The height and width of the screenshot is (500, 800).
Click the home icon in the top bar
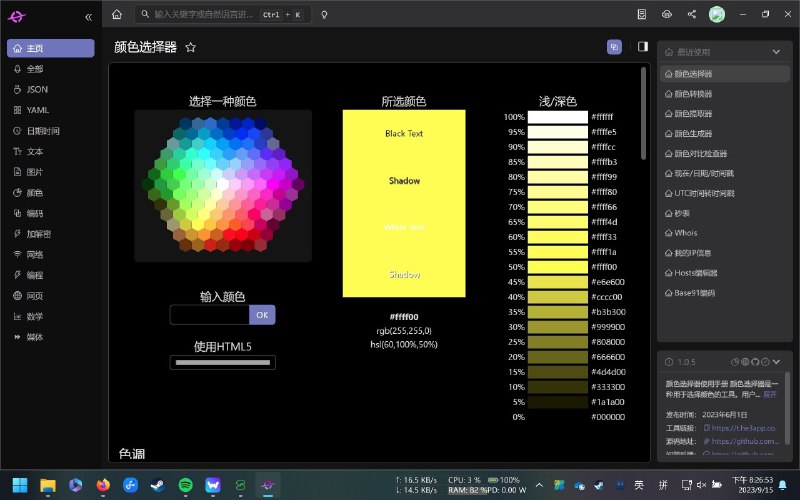tap(117, 15)
